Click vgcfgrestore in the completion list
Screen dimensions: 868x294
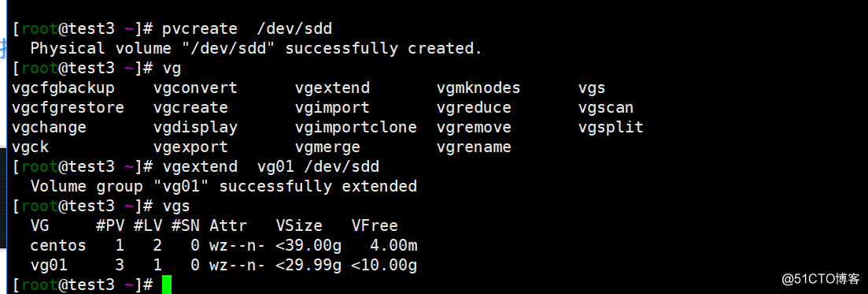[68, 108]
